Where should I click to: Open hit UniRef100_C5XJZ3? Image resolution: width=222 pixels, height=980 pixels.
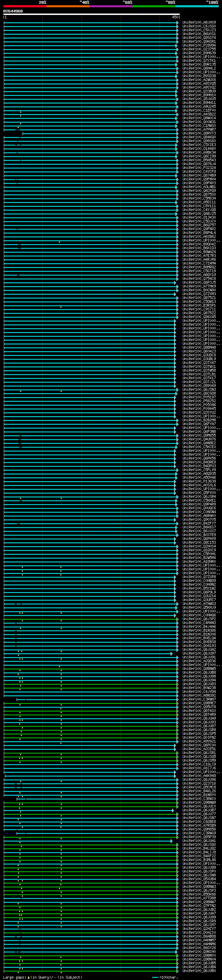coord(199,30)
